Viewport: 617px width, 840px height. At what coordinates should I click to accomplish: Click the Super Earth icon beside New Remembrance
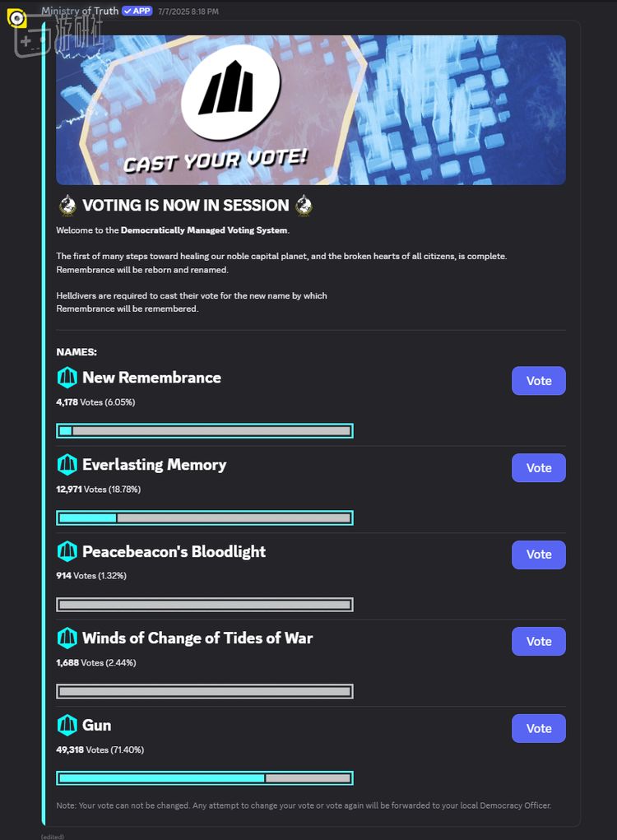(x=67, y=378)
